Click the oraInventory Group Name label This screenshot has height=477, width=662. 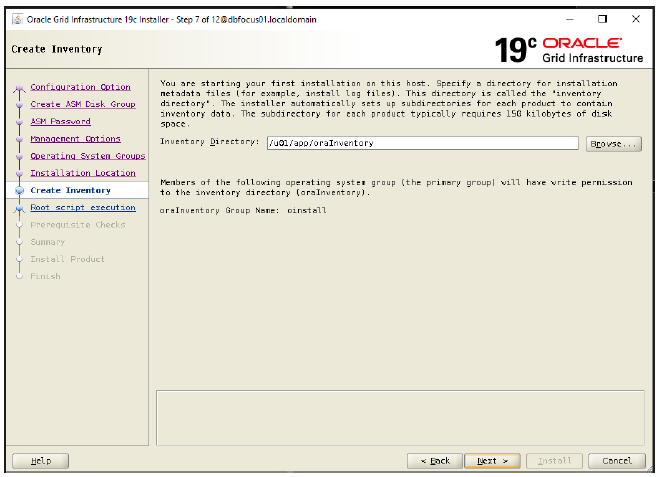coord(219,210)
